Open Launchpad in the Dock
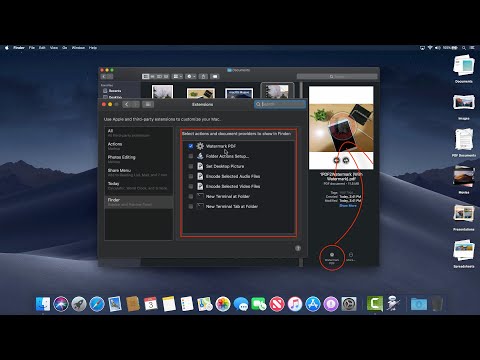The height and width of the screenshot is (360, 480). pos(79,304)
